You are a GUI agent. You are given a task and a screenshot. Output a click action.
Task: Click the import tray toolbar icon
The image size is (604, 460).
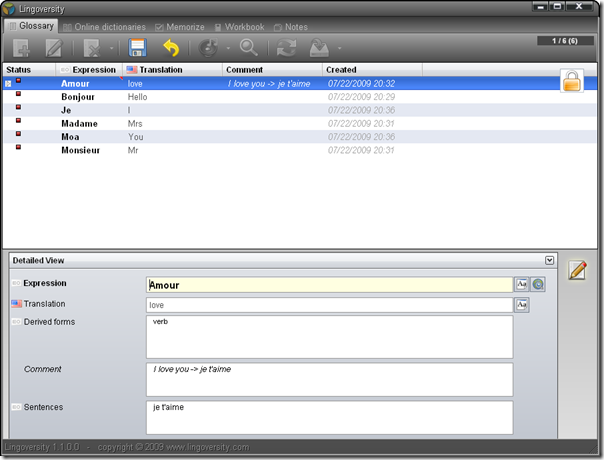click(319, 48)
